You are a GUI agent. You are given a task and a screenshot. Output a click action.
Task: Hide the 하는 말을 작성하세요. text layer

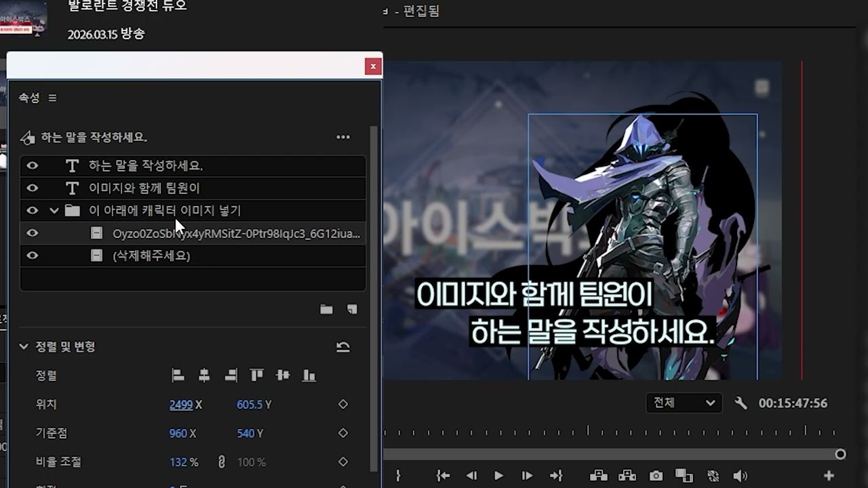click(x=32, y=166)
